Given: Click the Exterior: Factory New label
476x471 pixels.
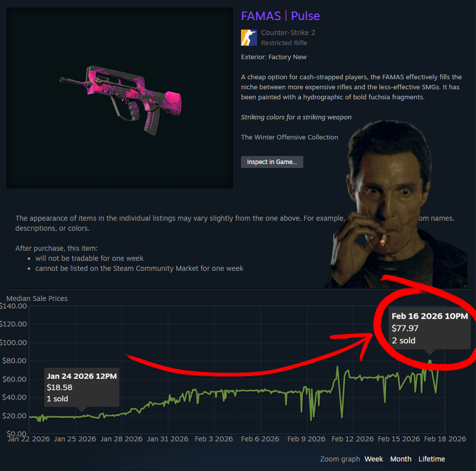Looking at the screenshot, I should coord(274,57).
